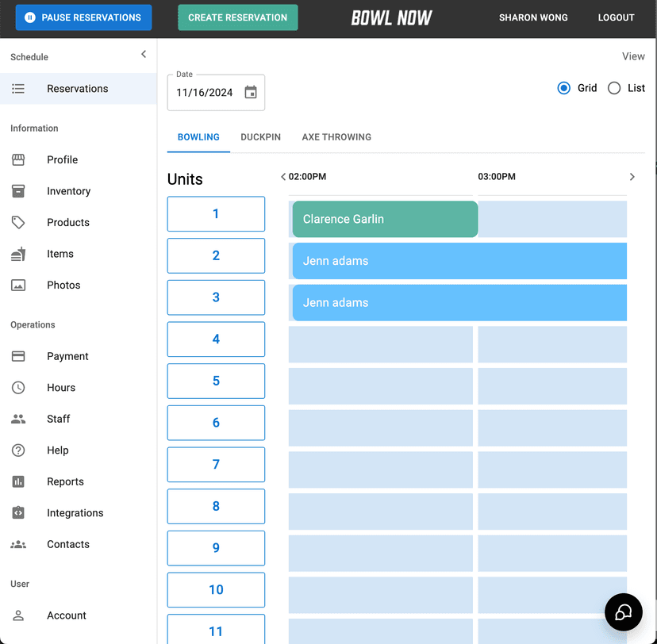Select the Grid view radio button
657x644 pixels.
point(563,88)
